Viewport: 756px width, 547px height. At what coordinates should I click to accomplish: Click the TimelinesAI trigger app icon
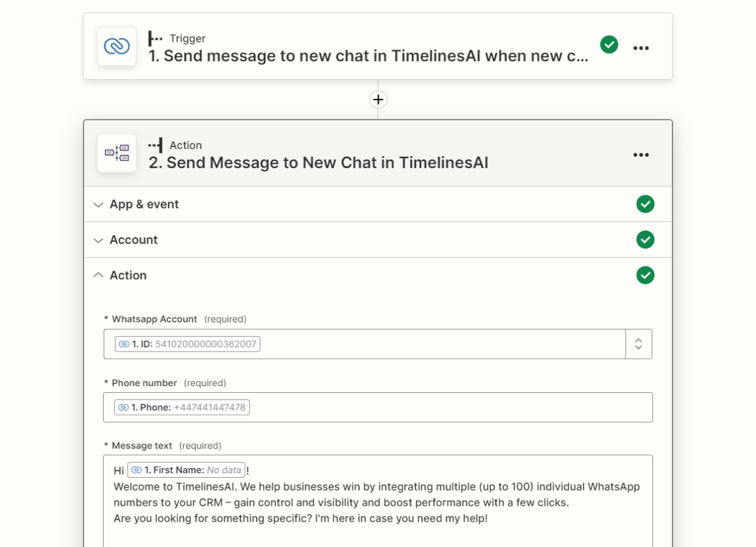(x=116, y=47)
